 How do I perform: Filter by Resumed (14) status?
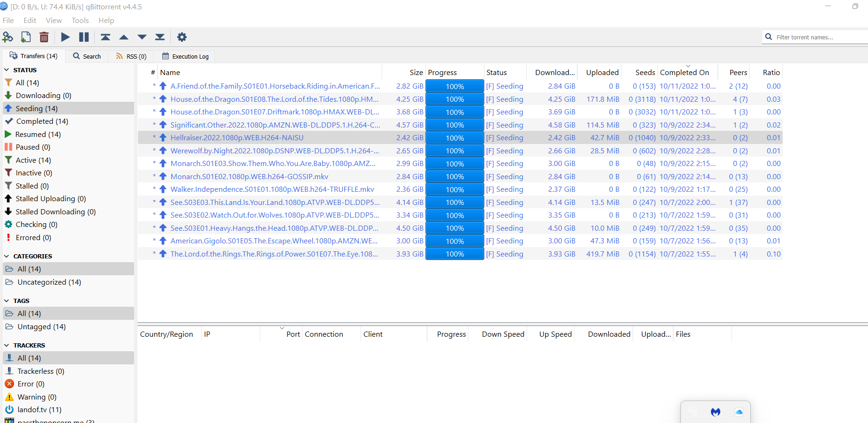(x=69, y=134)
